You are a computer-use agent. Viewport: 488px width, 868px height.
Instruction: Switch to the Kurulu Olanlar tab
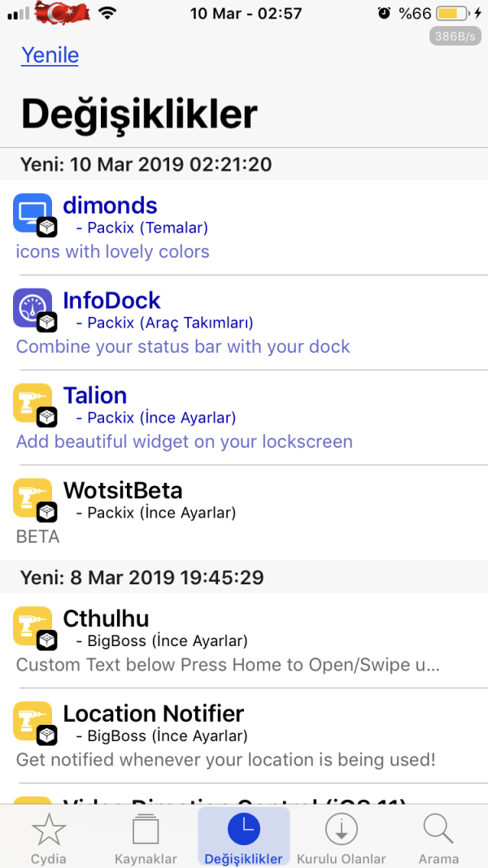point(341,837)
